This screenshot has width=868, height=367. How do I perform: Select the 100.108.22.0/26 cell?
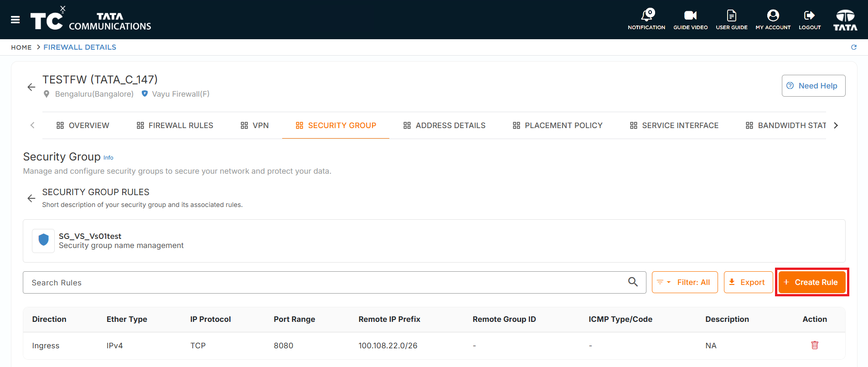[x=388, y=346]
